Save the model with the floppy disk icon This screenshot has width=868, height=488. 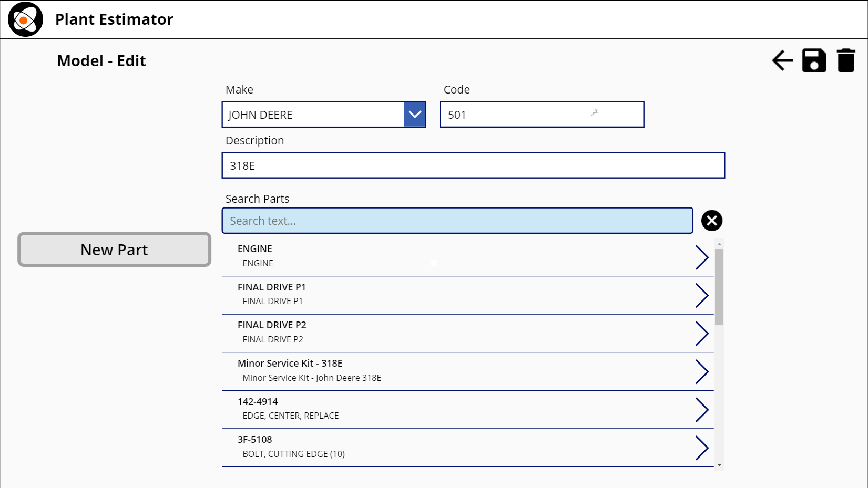pyautogui.click(x=814, y=60)
